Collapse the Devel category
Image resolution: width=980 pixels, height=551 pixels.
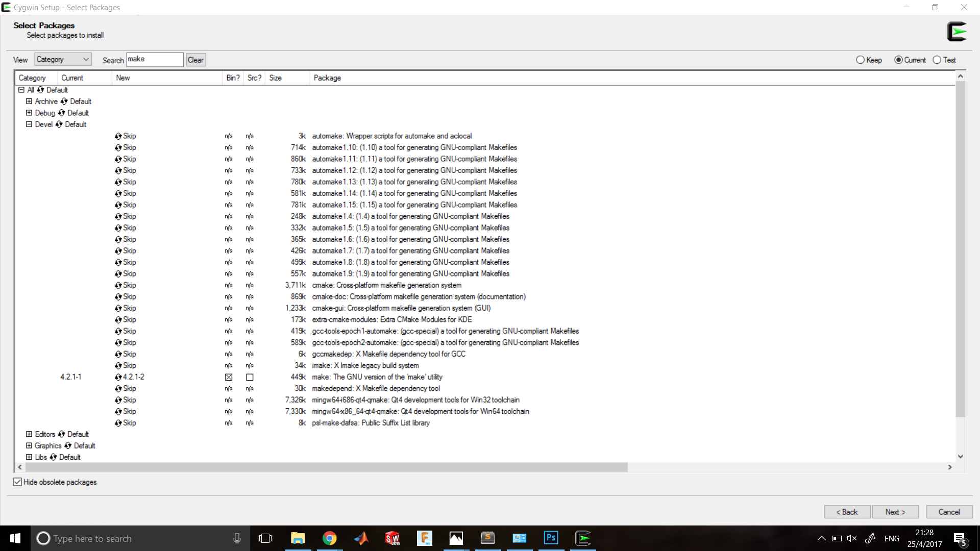click(29, 124)
